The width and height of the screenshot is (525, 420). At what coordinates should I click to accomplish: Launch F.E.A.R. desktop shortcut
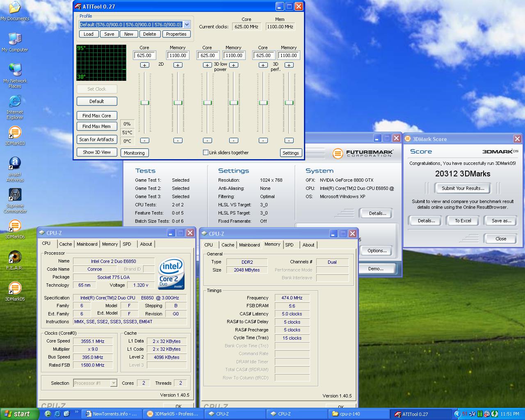pos(15,260)
